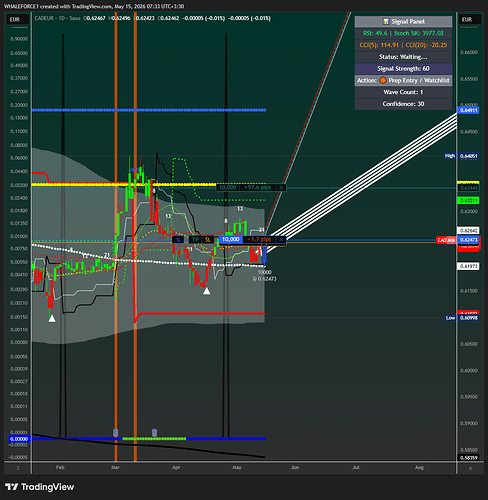Click the white triangle signal marker in late January
Image resolution: width=488 pixels, height=500 pixels.
tap(52, 318)
